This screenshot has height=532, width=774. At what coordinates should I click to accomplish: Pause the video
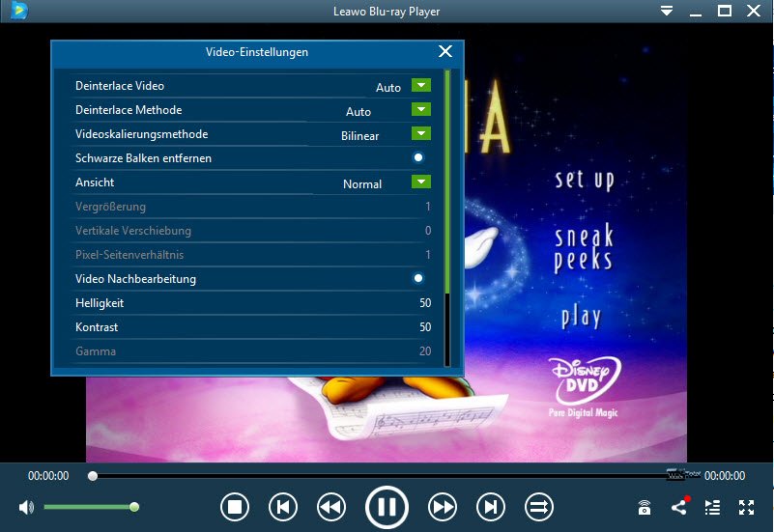(387, 507)
